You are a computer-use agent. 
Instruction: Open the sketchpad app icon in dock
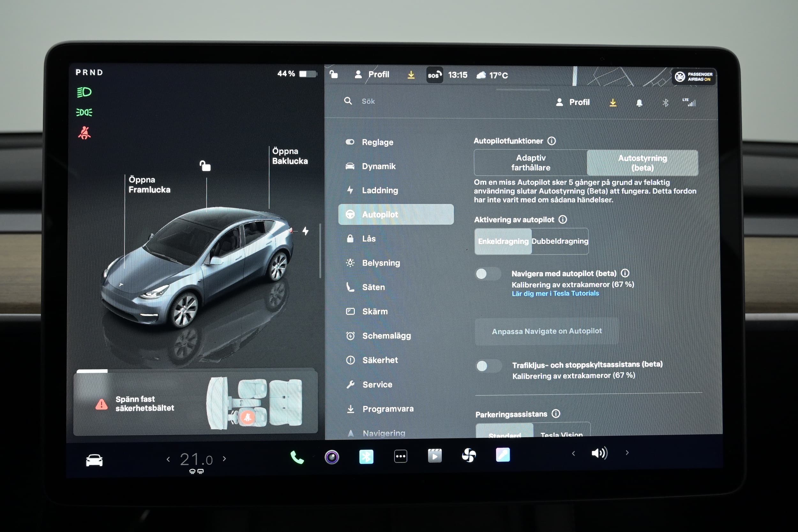coord(502,455)
